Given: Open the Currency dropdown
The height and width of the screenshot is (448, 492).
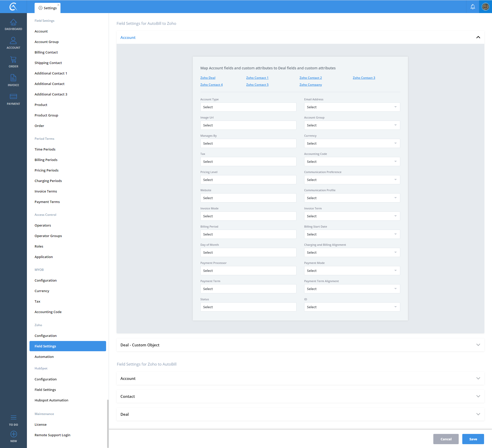Looking at the screenshot, I should (x=352, y=143).
